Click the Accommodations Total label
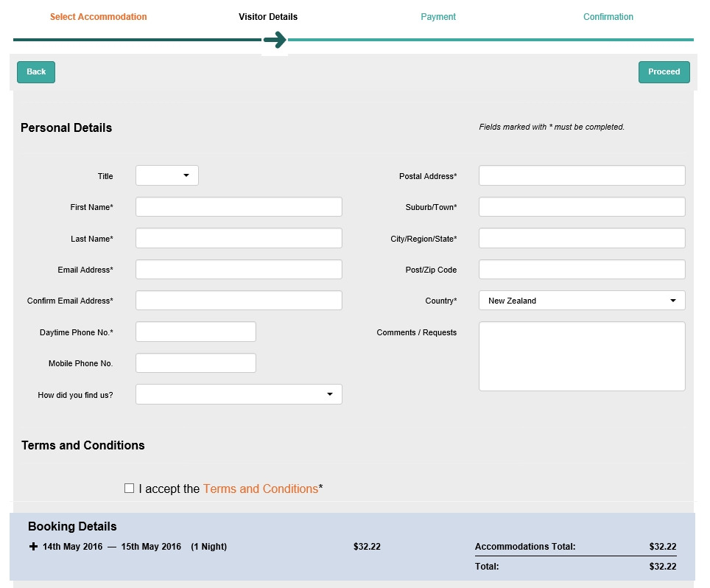710x588 pixels. click(x=525, y=546)
